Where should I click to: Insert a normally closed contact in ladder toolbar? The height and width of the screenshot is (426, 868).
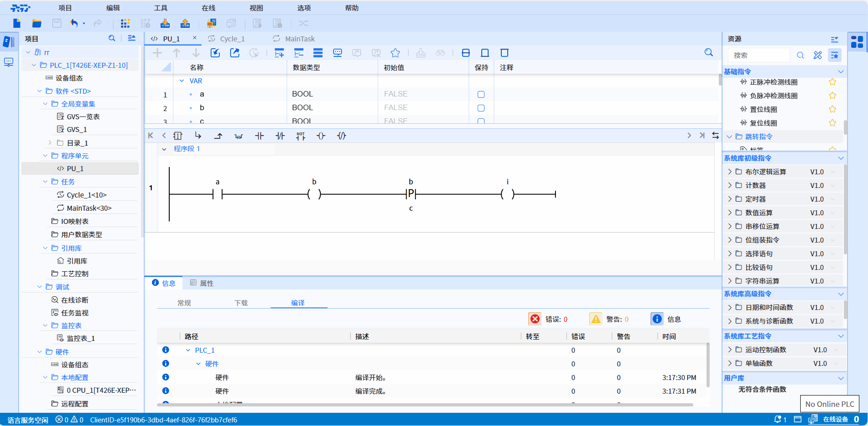[280, 136]
